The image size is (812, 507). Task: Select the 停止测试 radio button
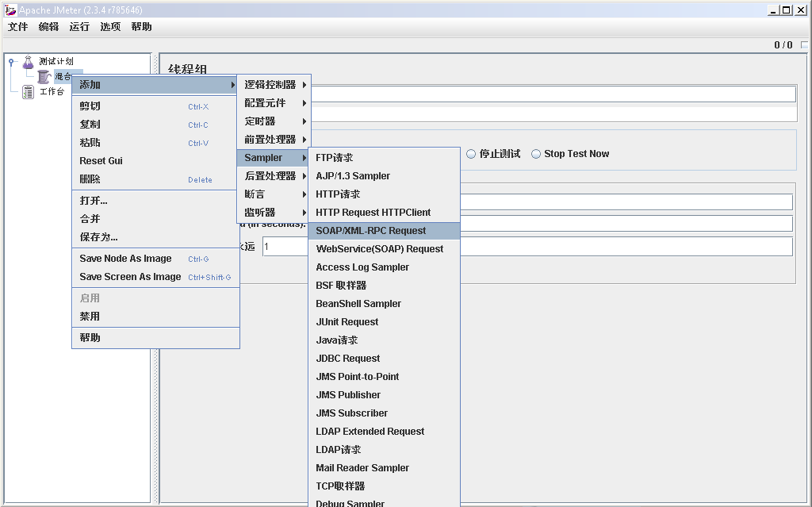tap(471, 154)
